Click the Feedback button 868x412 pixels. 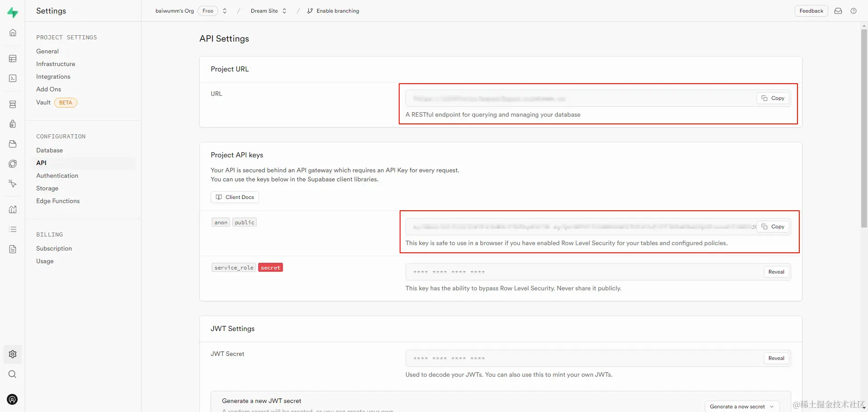point(811,11)
